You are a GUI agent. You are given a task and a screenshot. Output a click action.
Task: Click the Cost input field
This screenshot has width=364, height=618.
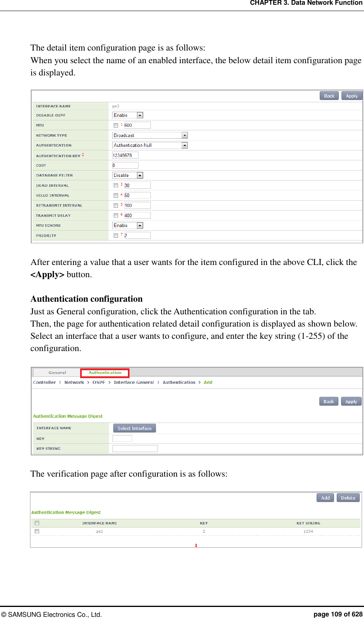pos(125,165)
